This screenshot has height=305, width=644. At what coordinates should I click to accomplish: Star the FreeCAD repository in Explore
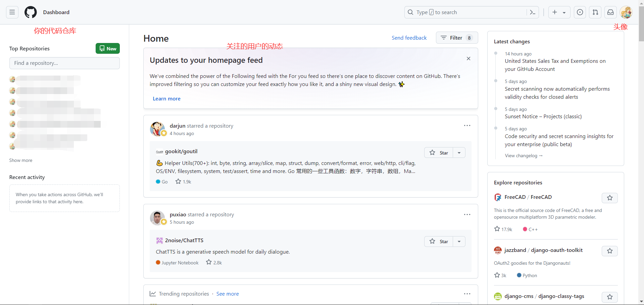point(609,198)
